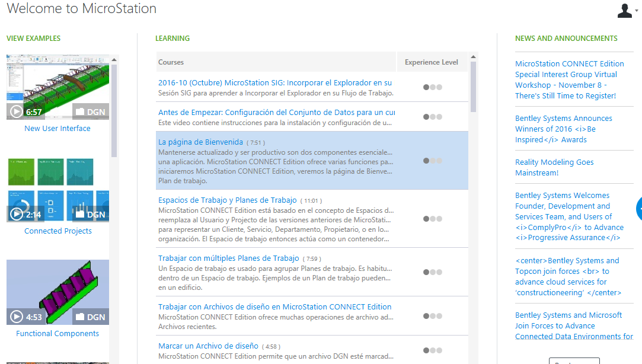This screenshot has width=642, height=364.
Task: Click experience dots for Marcar un Archivo
Action: click(x=432, y=350)
